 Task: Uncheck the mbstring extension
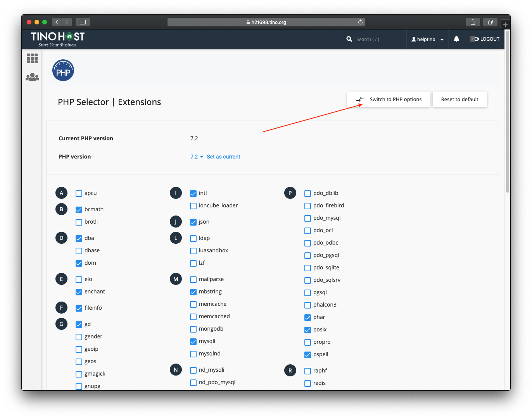tap(193, 292)
